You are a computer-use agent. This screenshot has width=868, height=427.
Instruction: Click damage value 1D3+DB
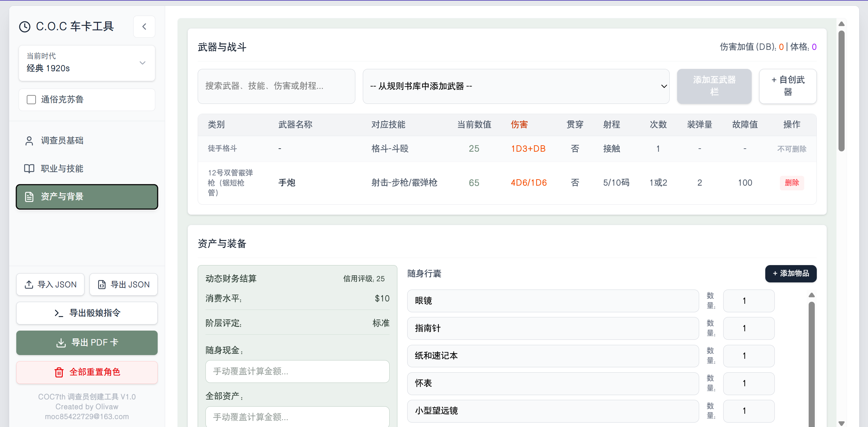[528, 149]
